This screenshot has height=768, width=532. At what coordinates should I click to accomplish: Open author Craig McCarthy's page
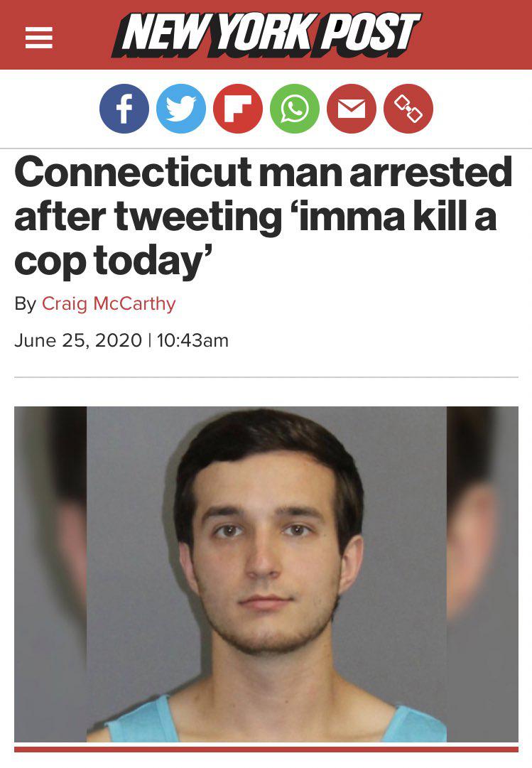[109, 304]
